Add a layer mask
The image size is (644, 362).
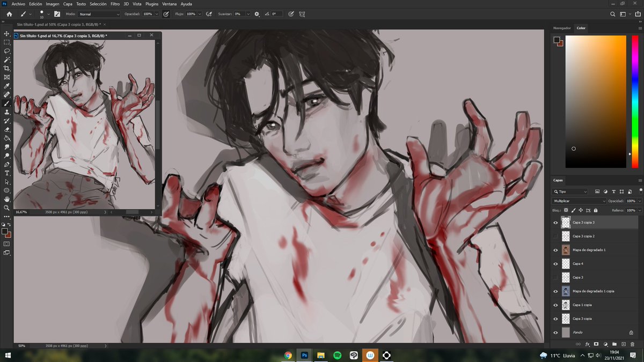(x=596, y=344)
